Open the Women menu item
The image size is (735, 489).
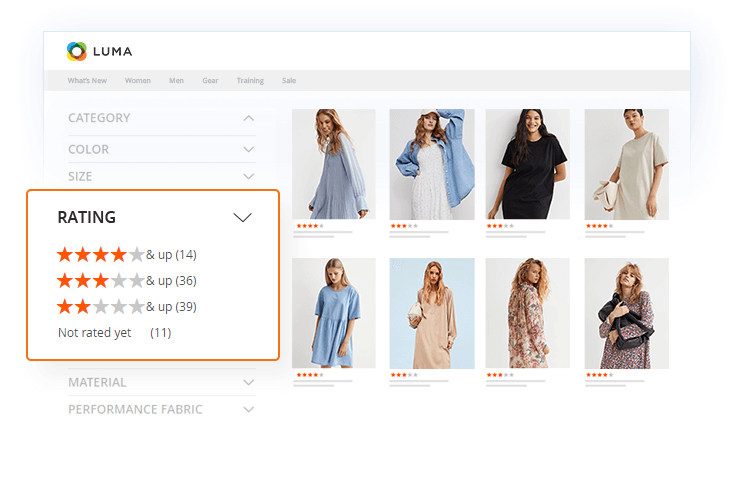click(137, 81)
